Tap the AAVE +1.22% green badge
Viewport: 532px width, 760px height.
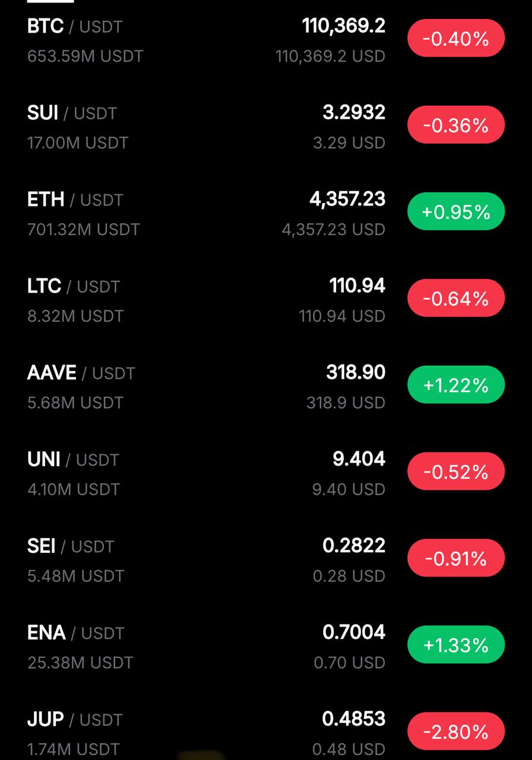456,385
